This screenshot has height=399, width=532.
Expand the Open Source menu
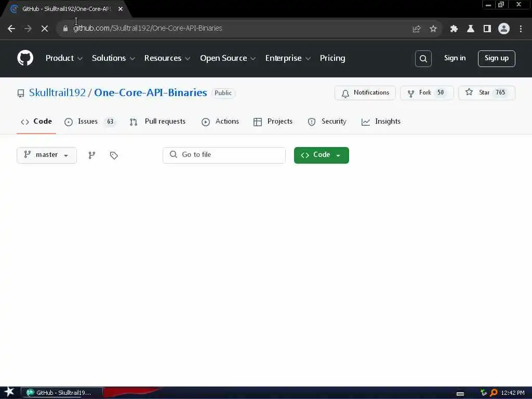[228, 58]
